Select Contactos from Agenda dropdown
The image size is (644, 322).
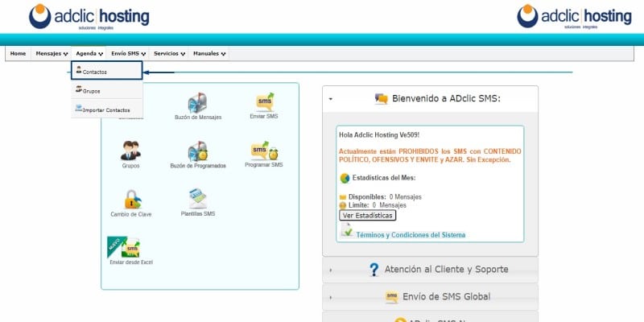[x=107, y=70]
